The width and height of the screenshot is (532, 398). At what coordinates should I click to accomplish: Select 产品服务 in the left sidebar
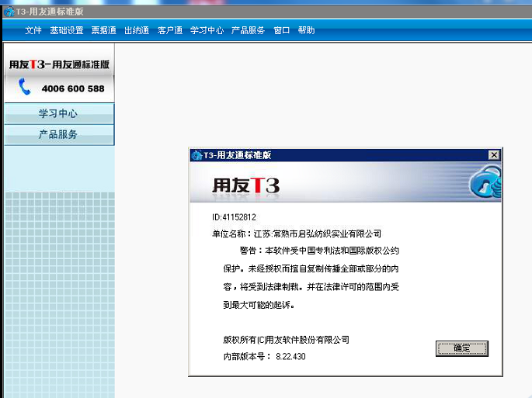click(59, 134)
